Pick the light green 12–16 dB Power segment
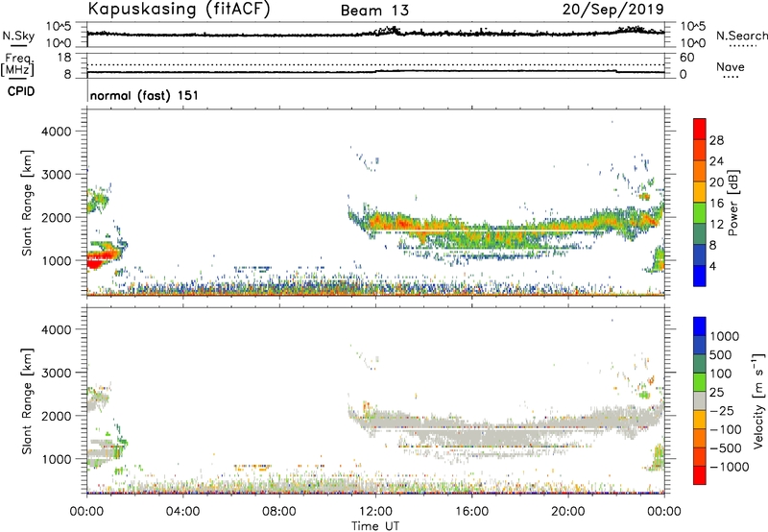 click(x=700, y=212)
